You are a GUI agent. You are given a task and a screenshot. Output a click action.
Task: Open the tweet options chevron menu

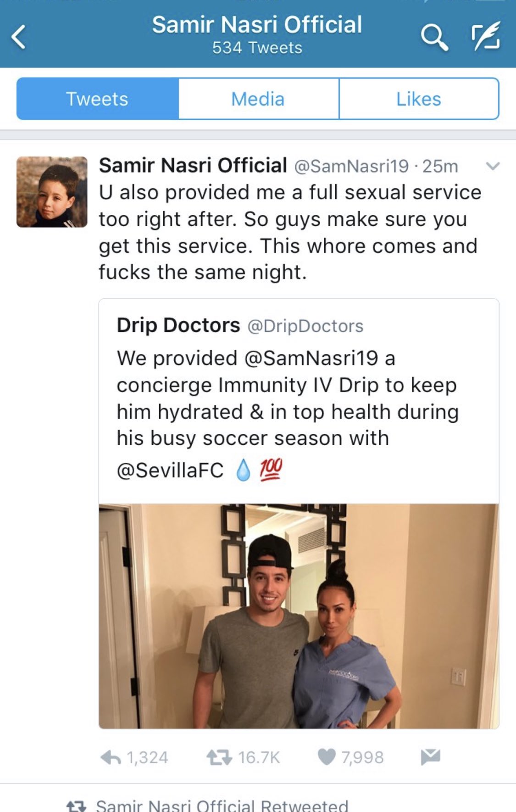tap(493, 166)
